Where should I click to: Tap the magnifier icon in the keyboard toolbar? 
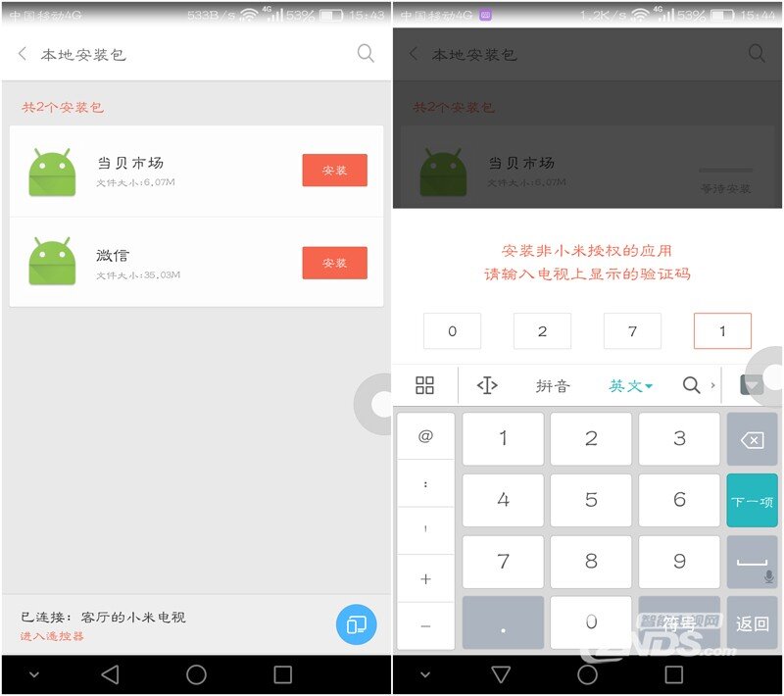click(692, 385)
